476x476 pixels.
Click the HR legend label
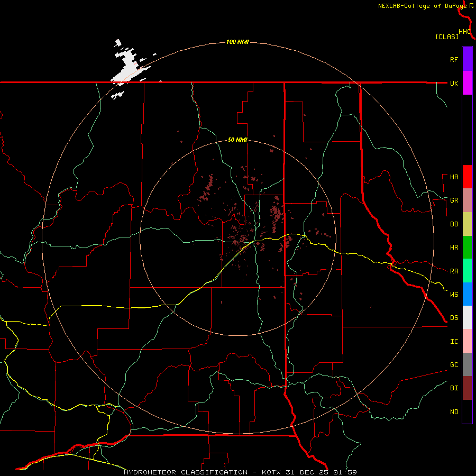(x=454, y=248)
